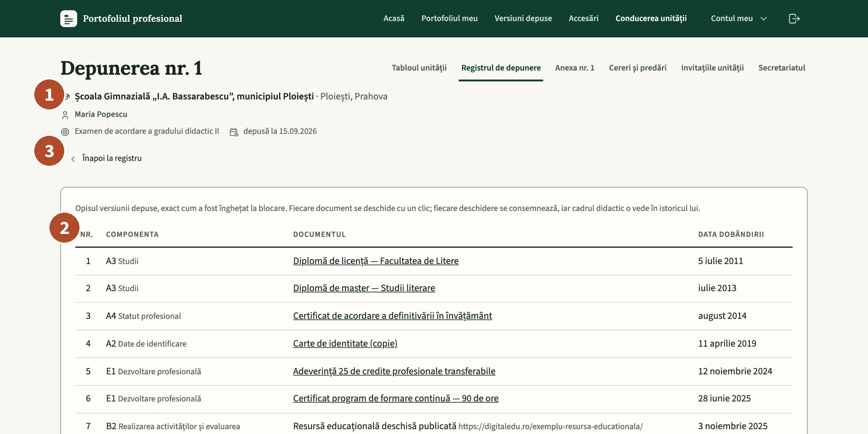This screenshot has width=868, height=434.
Task: Open Portofoliul meu in the navigation bar
Action: tap(449, 18)
